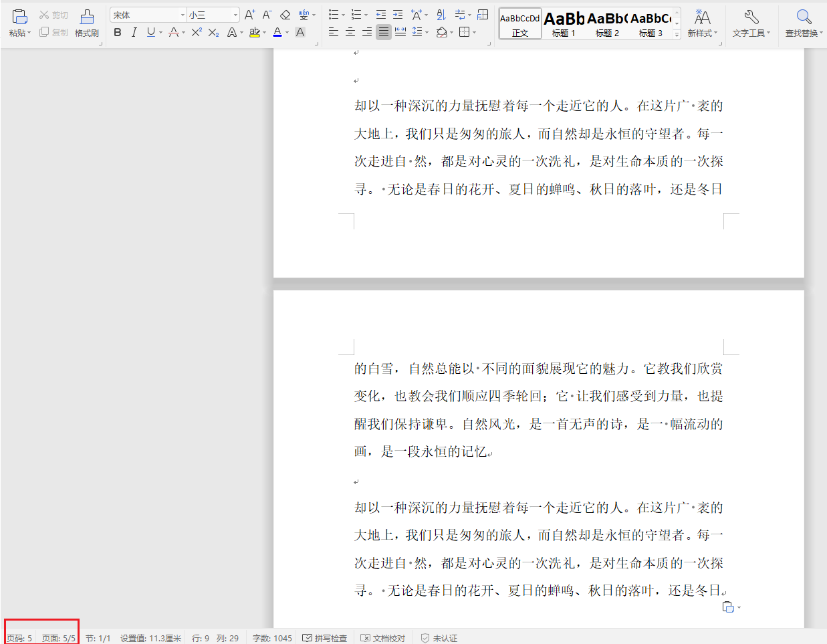
Task: Open the Find and Replace tool
Action: pyautogui.click(x=803, y=20)
